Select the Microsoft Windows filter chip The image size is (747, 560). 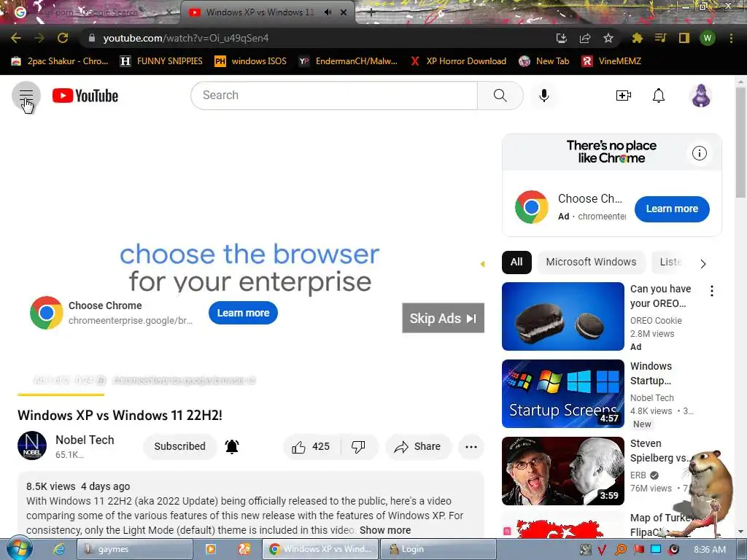(x=591, y=262)
